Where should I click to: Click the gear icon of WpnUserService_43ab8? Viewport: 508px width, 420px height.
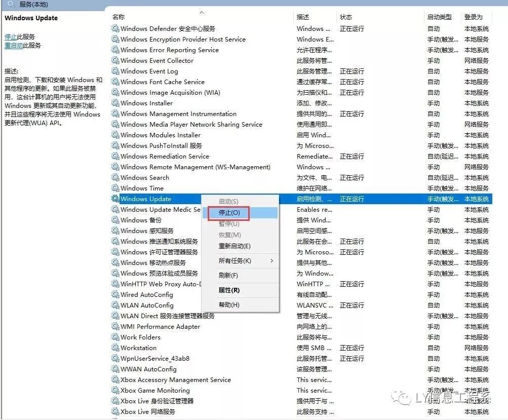[115, 358]
